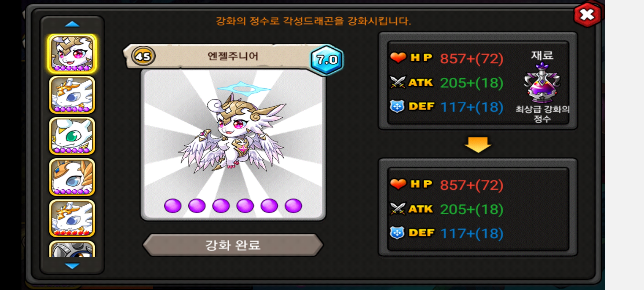Pick the dragon portrait with red orbs

point(72,218)
